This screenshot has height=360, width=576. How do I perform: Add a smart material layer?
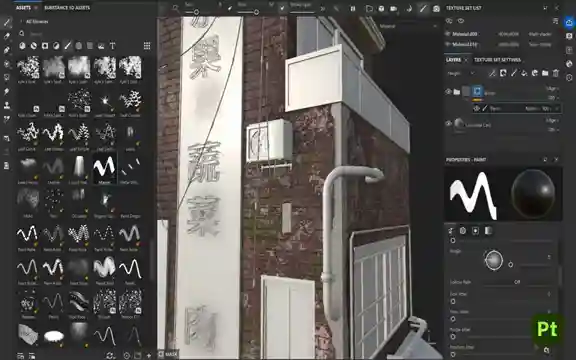535,73
